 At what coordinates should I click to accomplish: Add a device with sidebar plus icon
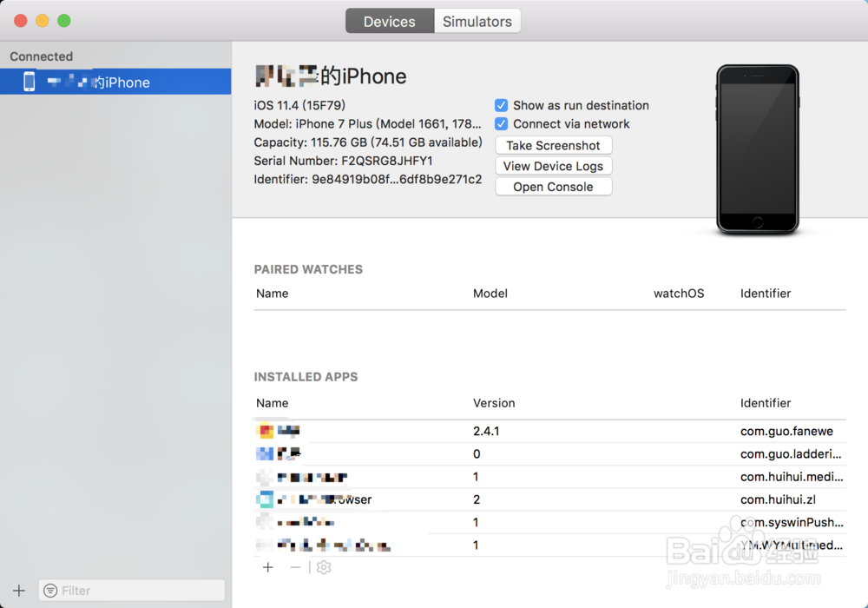[19, 591]
